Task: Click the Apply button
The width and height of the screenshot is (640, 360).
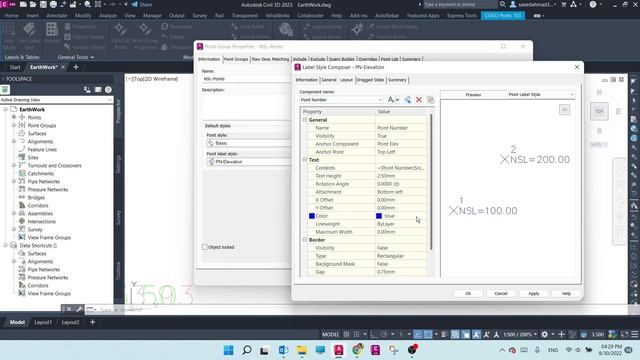Action: click(x=533, y=293)
